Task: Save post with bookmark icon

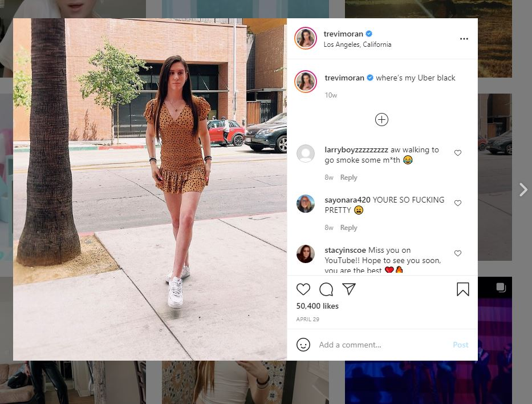Action: (x=463, y=289)
